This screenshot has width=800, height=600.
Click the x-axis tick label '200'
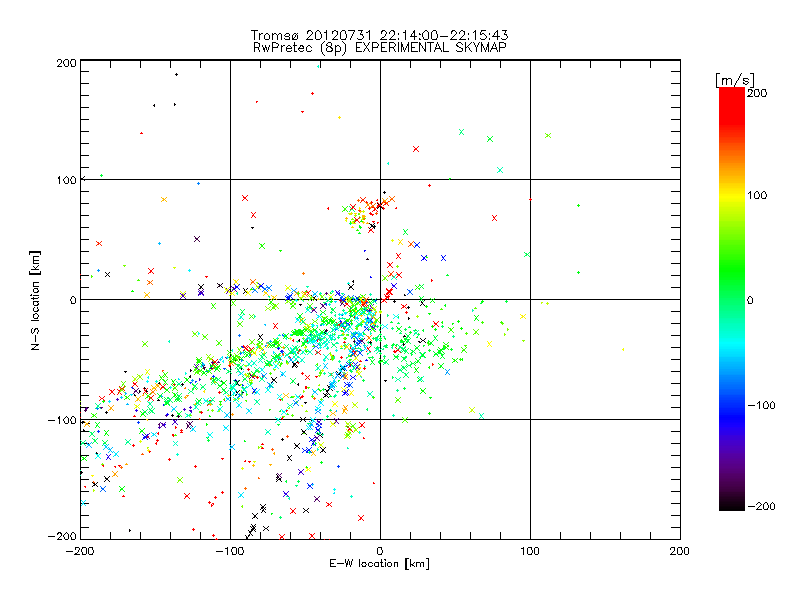point(680,551)
